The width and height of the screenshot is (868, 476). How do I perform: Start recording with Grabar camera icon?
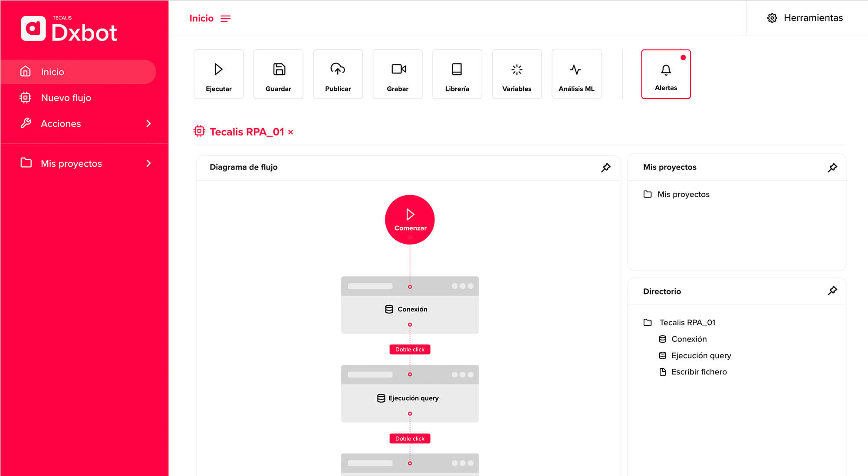coord(398,69)
